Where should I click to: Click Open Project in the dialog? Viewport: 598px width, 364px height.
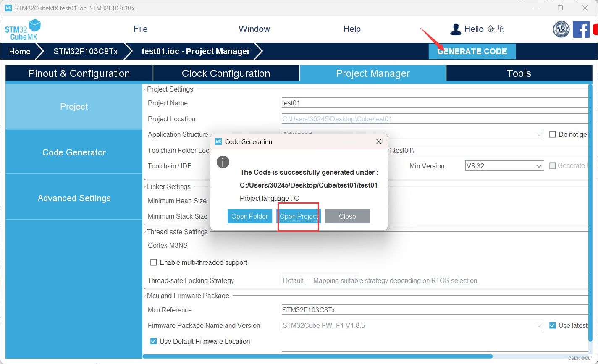click(x=299, y=216)
